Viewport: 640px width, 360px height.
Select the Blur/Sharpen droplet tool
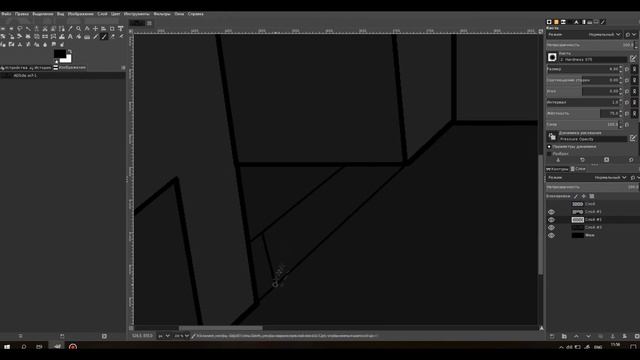click(x=45, y=44)
